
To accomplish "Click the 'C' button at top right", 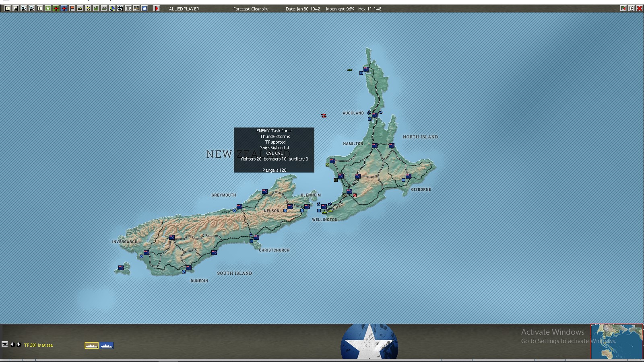I will (x=631, y=8).
